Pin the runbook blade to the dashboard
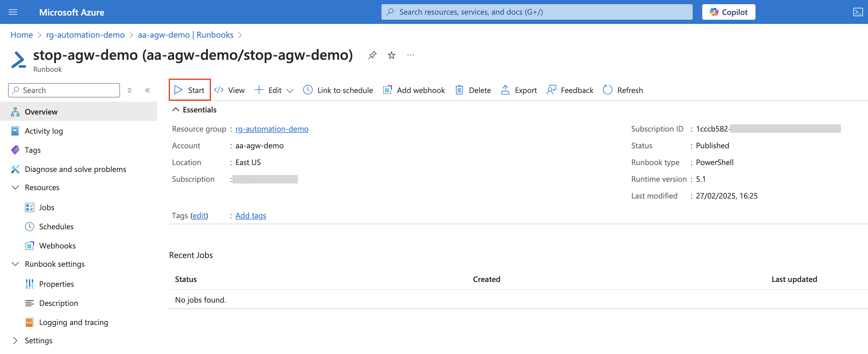Image resolution: width=868 pixels, height=354 pixels. coord(372,55)
